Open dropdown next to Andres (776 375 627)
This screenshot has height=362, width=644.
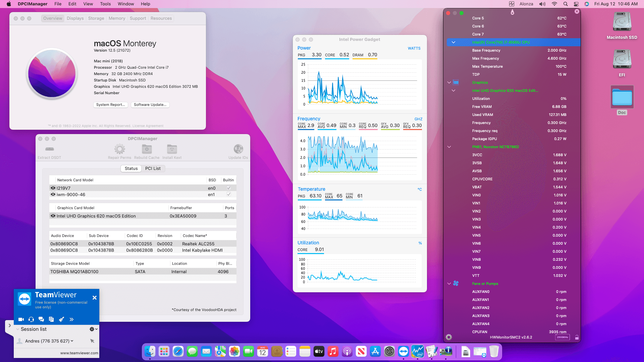click(x=72, y=341)
